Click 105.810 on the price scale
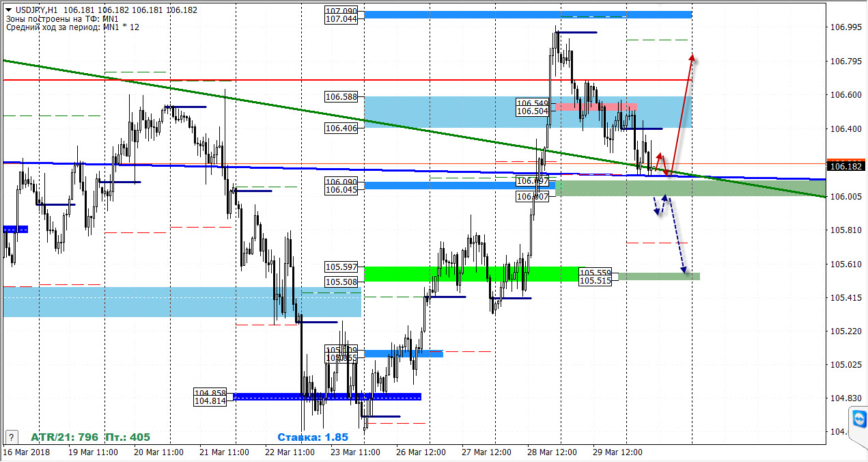Screen dimensions: 868x462 click(x=845, y=230)
